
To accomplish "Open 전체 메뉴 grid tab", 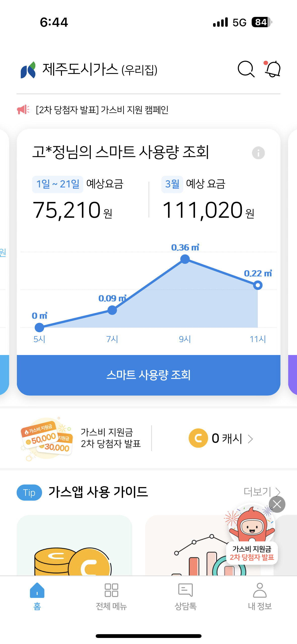I will point(111,596).
